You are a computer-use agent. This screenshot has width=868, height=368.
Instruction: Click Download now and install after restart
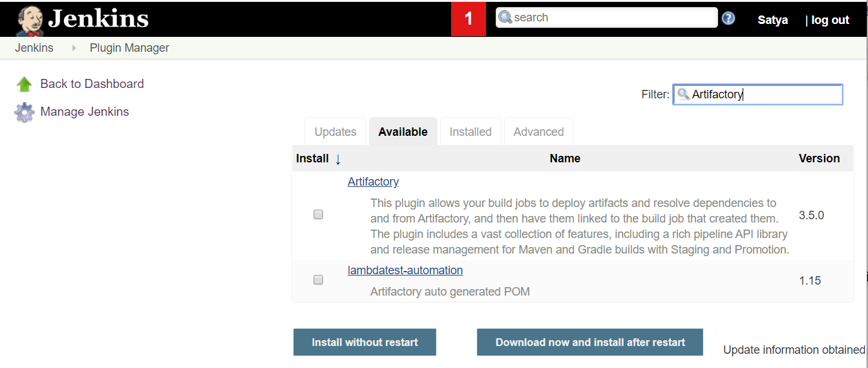pos(590,342)
